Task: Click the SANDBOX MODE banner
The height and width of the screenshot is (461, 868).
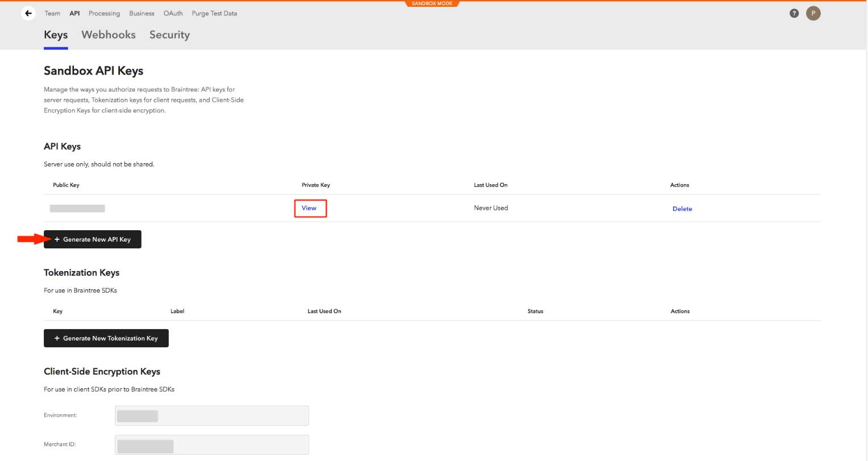Action: [x=433, y=3]
